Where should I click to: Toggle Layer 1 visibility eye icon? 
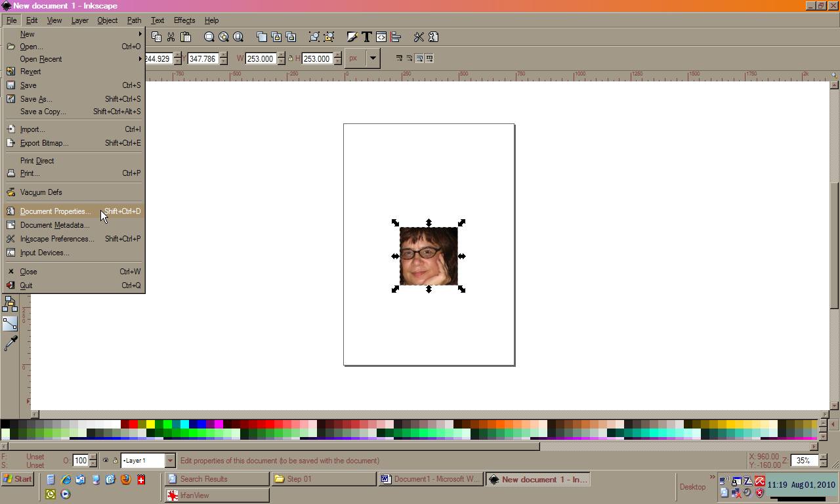pos(105,460)
